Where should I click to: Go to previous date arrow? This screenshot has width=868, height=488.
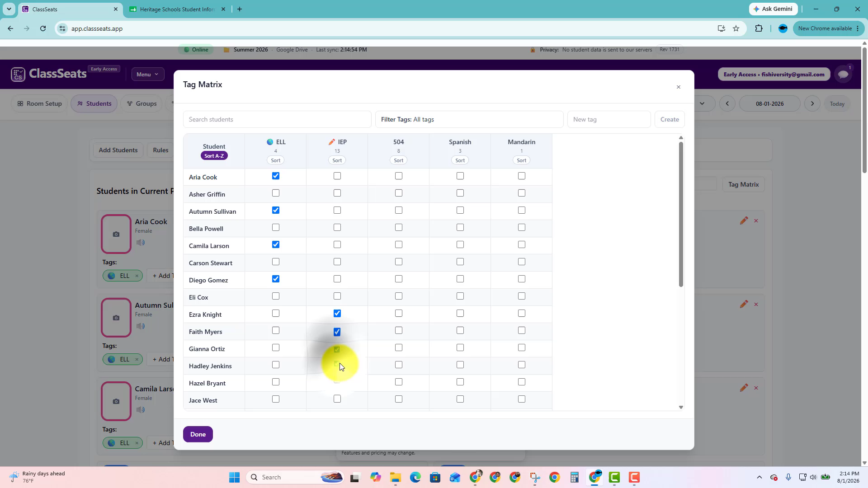(x=727, y=103)
